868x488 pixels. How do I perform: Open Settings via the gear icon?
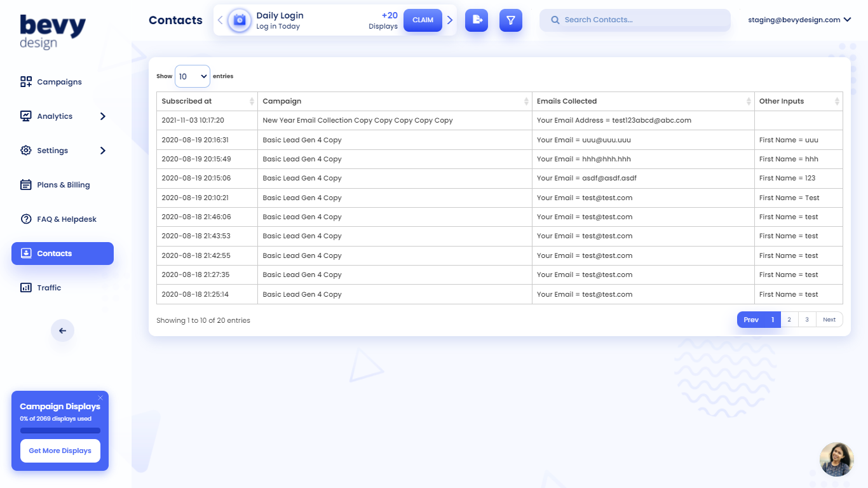tap(25, 150)
